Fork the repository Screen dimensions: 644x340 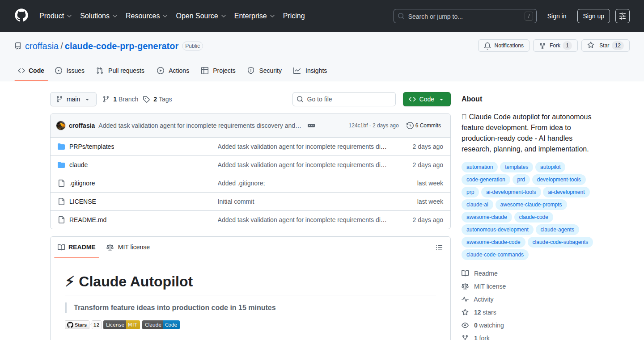click(555, 46)
